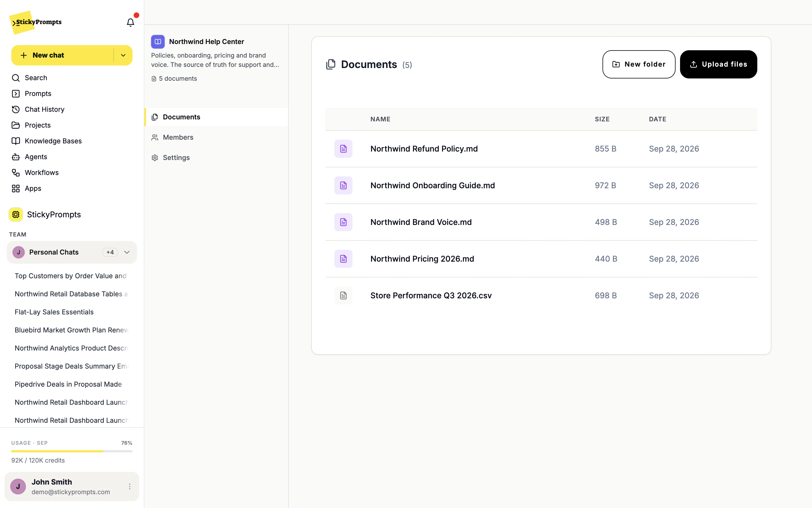This screenshot has width=812, height=508.
Task: Open the notifications bell
Action: 130,22
